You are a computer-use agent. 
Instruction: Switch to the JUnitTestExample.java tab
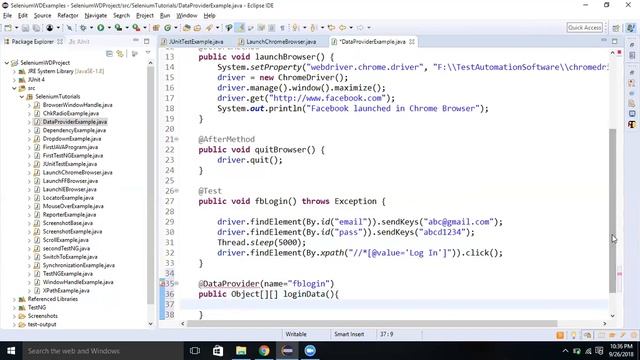tap(192, 42)
